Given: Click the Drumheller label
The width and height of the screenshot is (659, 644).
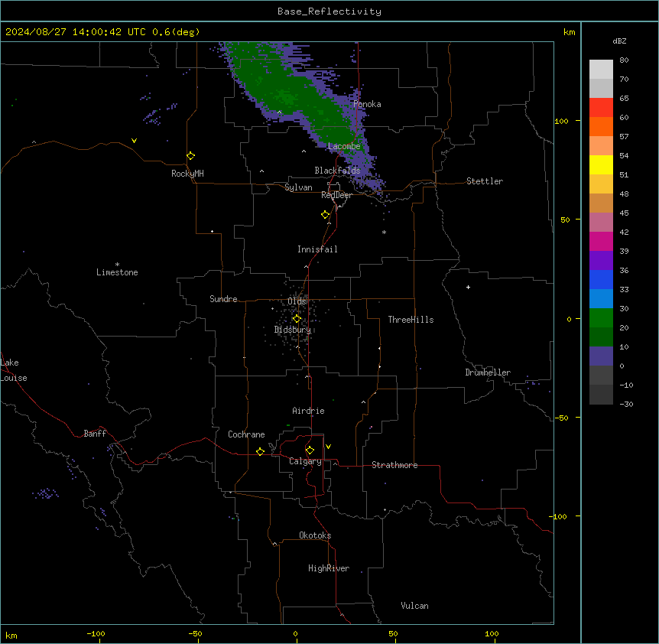Looking at the screenshot, I should [488, 372].
